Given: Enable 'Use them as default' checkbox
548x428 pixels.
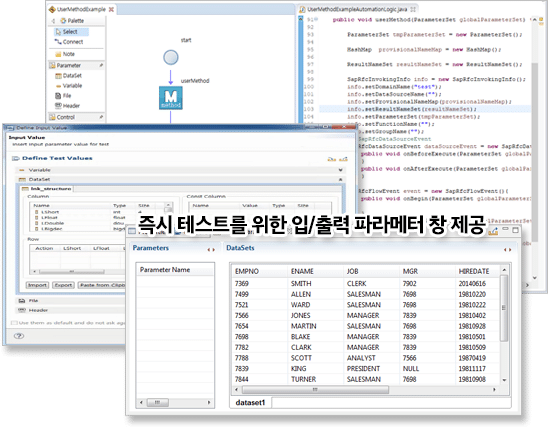Looking at the screenshot, I should (x=14, y=323).
